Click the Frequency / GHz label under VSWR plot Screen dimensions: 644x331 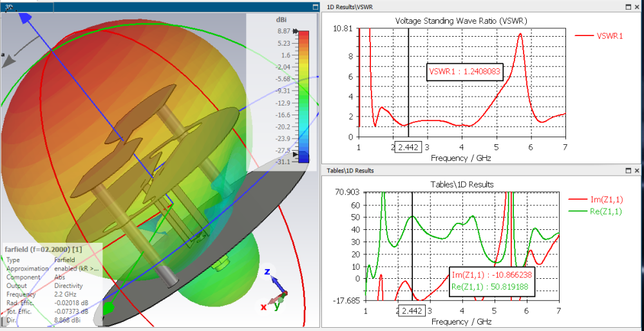pos(461,157)
